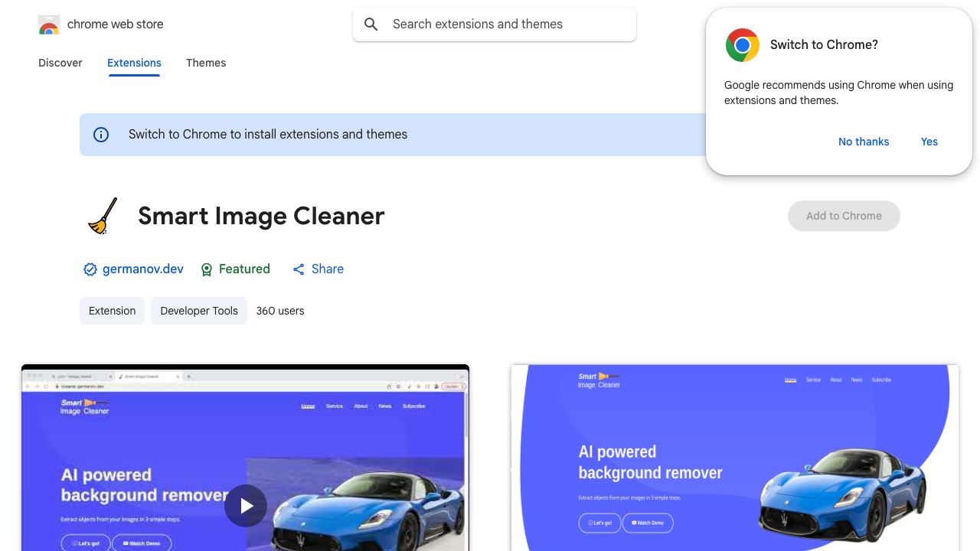Click Yes in Switch to Chrome popup
The height and width of the screenshot is (551, 980).
coord(929,142)
